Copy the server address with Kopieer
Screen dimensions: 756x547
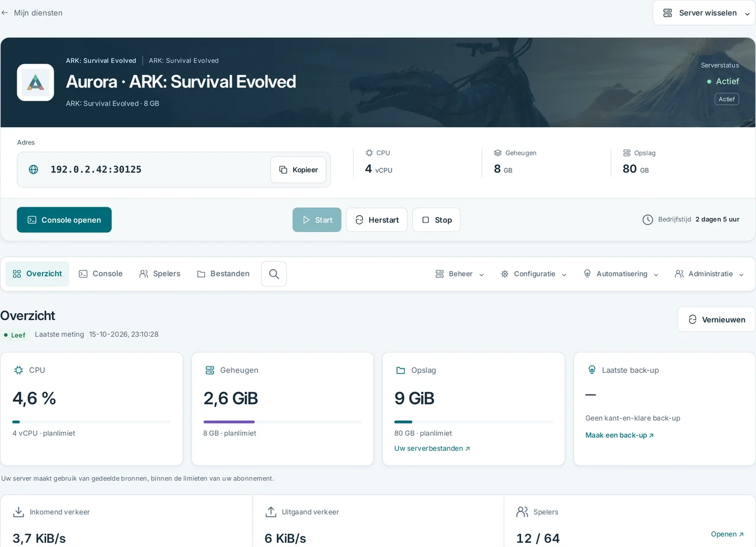[x=298, y=170]
